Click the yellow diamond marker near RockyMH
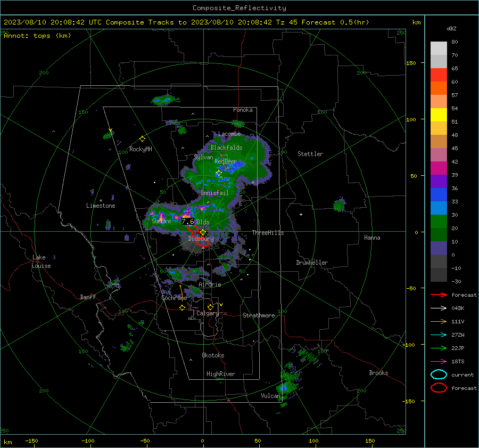This screenshot has width=479, height=448. 142,139
